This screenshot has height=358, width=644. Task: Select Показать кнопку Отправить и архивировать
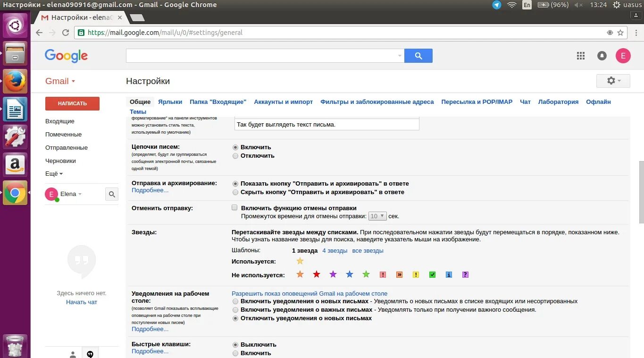[x=235, y=184]
